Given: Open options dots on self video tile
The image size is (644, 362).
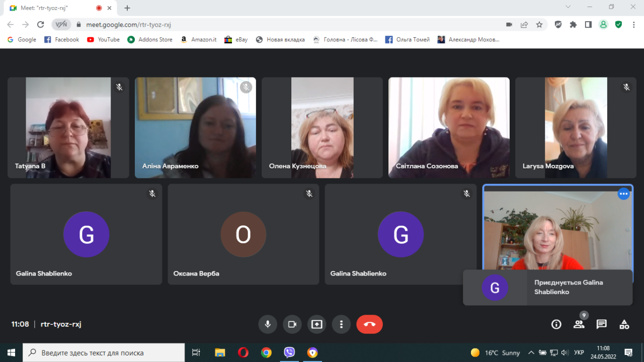Looking at the screenshot, I should pyautogui.click(x=624, y=194).
